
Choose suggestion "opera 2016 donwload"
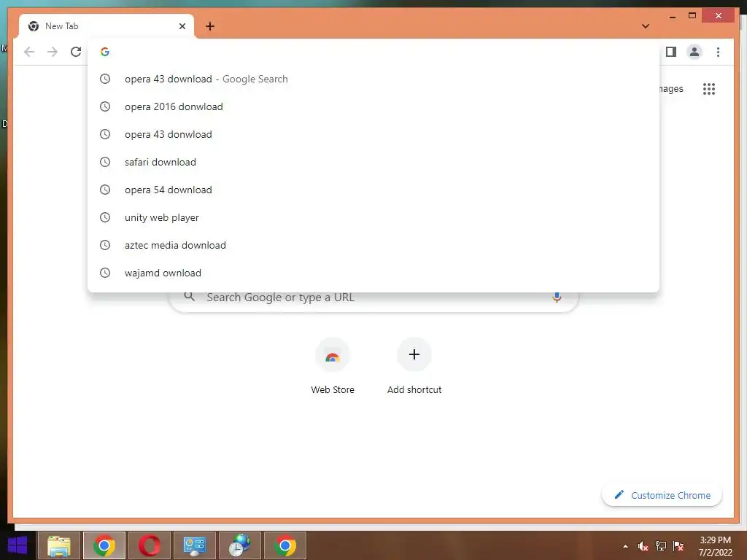(373, 106)
